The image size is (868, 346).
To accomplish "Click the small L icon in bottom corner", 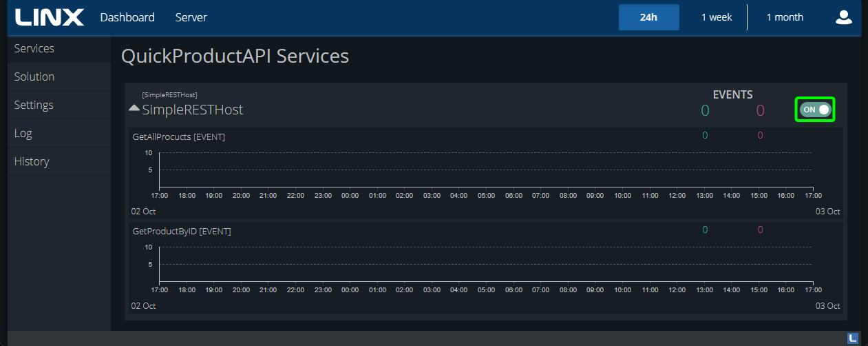I will (853, 338).
